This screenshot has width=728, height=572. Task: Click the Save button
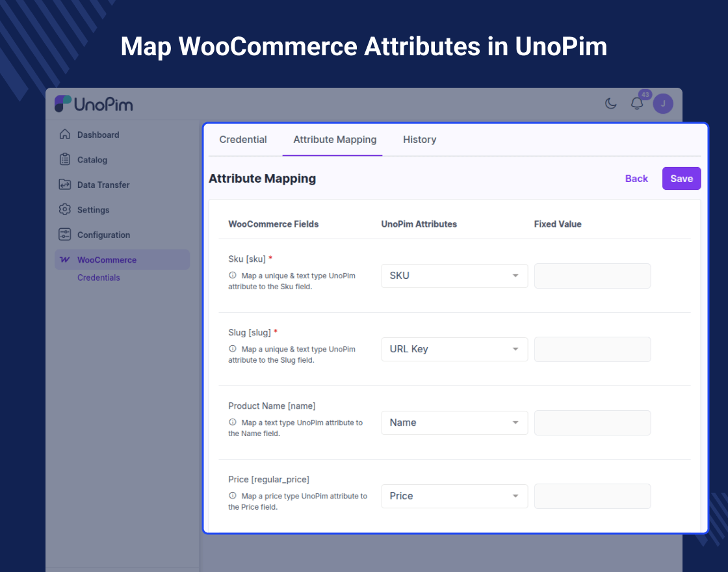coord(681,179)
